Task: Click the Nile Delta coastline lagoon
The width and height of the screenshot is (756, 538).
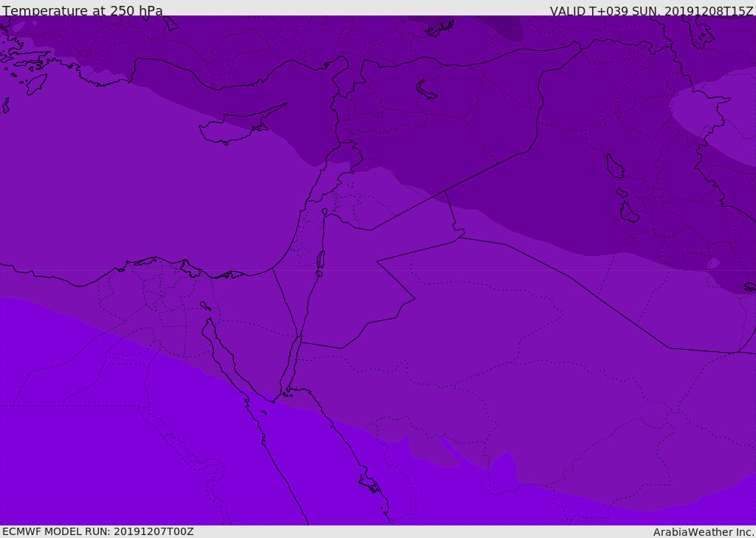Action: 190,269
